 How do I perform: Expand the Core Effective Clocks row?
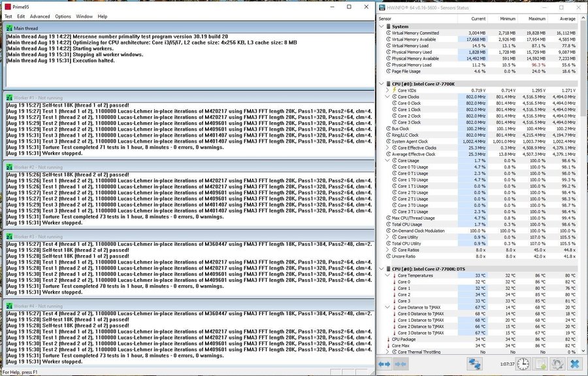click(387, 148)
